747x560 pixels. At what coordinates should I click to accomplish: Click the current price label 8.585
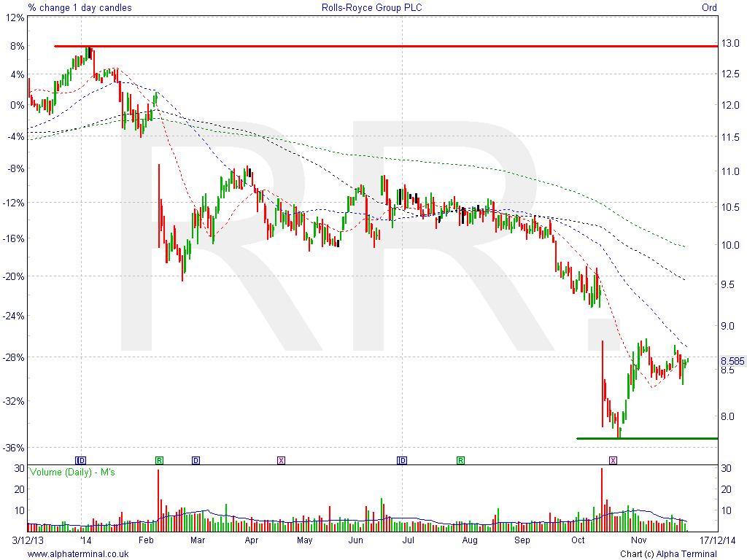click(732, 361)
